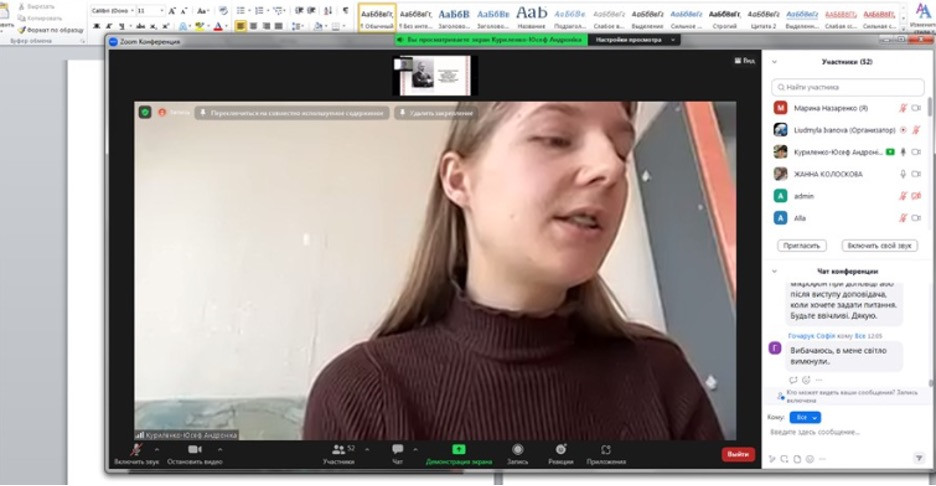Click Word shrink font size icon
The image size is (936, 486).
pyautogui.click(x=183, y=11)
